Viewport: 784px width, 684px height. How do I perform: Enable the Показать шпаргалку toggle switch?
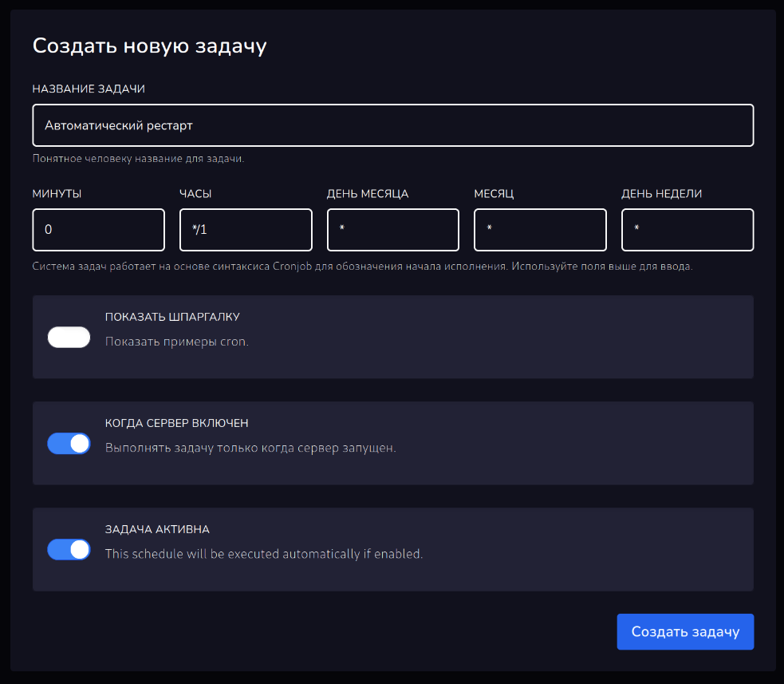click(x=69, y=338)
